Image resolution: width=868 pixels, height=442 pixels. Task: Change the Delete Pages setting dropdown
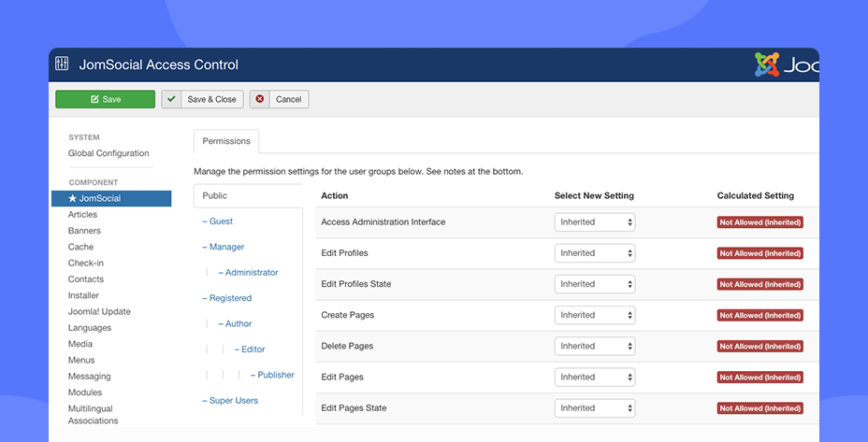pos(595,347)
